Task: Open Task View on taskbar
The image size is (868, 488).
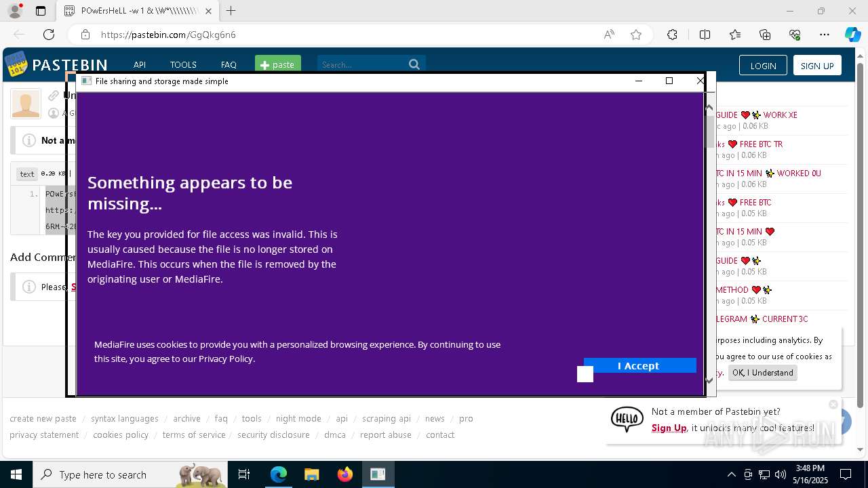Action: (x=244, y=474)
